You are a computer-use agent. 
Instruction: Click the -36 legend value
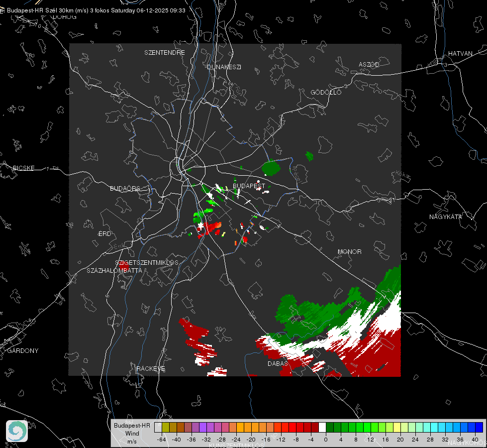point(192,440)
